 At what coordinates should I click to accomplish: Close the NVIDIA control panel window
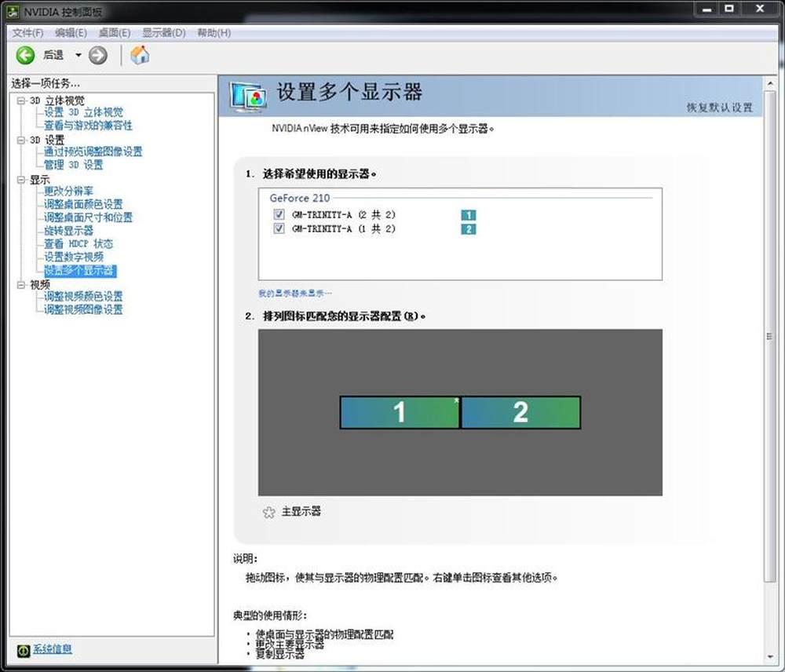click(x=759, y=9)
